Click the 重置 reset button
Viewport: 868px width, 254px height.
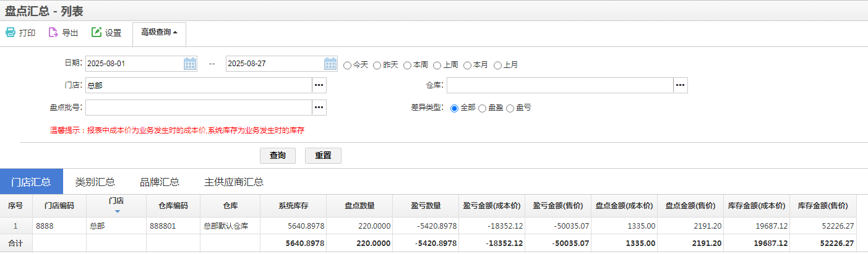[323, 156]
